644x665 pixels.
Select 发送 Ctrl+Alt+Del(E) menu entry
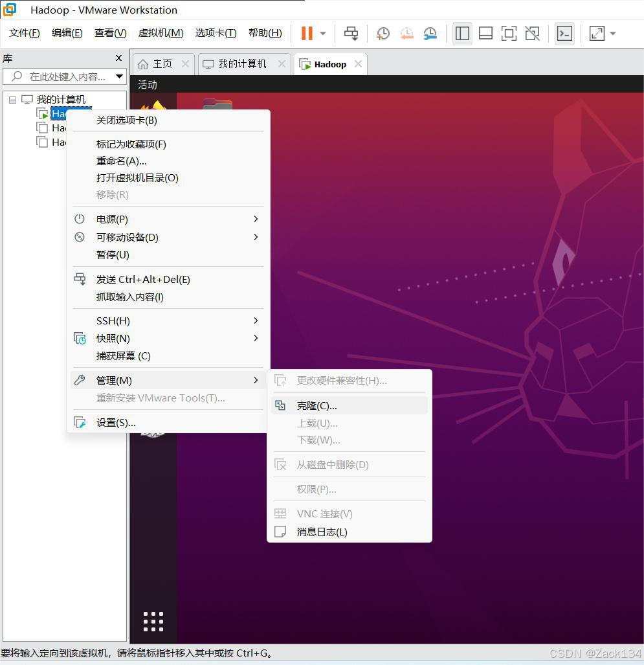click(168, 280)
